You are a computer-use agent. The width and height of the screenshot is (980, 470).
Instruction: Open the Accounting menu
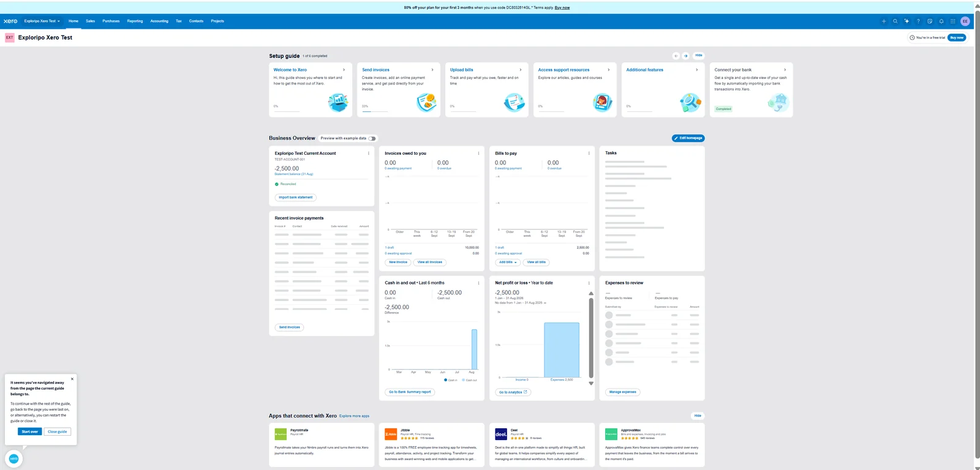159,21
